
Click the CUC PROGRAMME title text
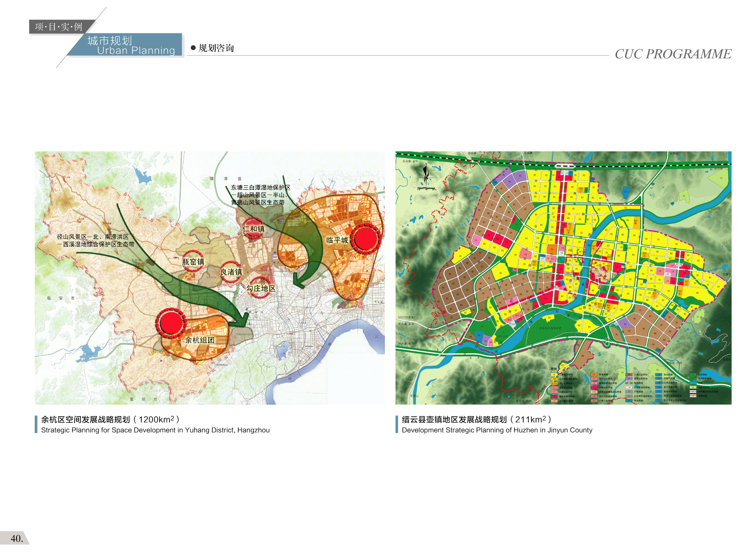(x=673, y=54)
